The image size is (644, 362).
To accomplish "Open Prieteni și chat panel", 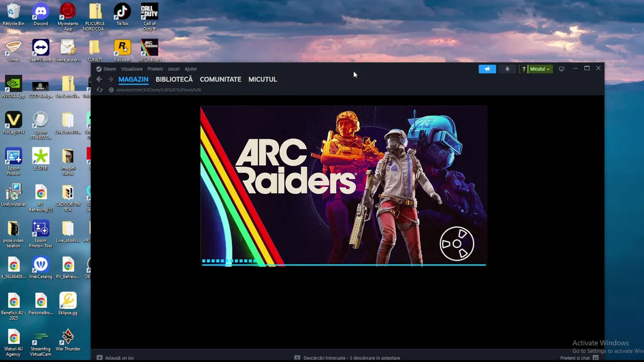I will (x=579, y=358).
